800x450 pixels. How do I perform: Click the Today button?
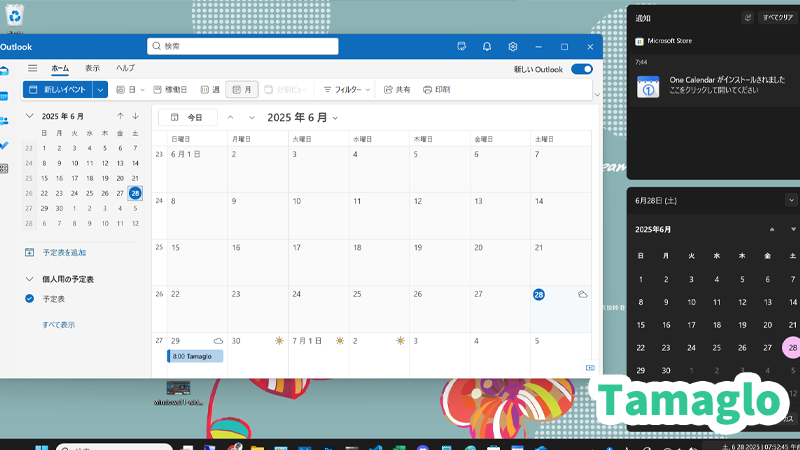(188, 117)
